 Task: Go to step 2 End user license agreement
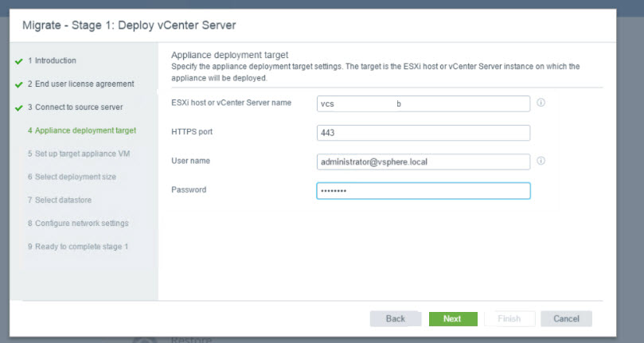[80, 84]
